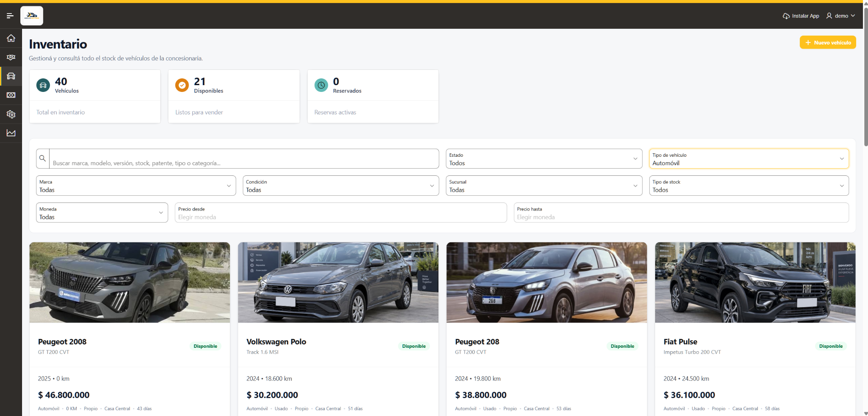The image size is (868, 416).
Task: Click the Total en inventario text
Action: point(61,112)
